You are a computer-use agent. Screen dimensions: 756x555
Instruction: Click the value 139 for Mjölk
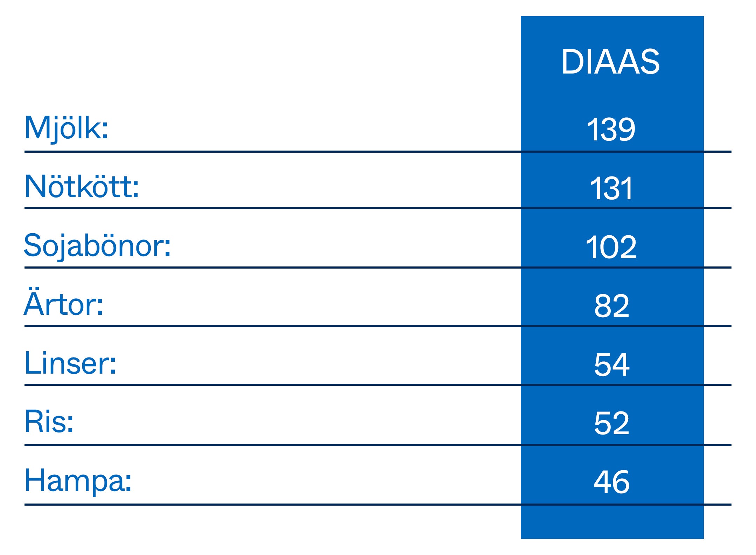(611, 130)
